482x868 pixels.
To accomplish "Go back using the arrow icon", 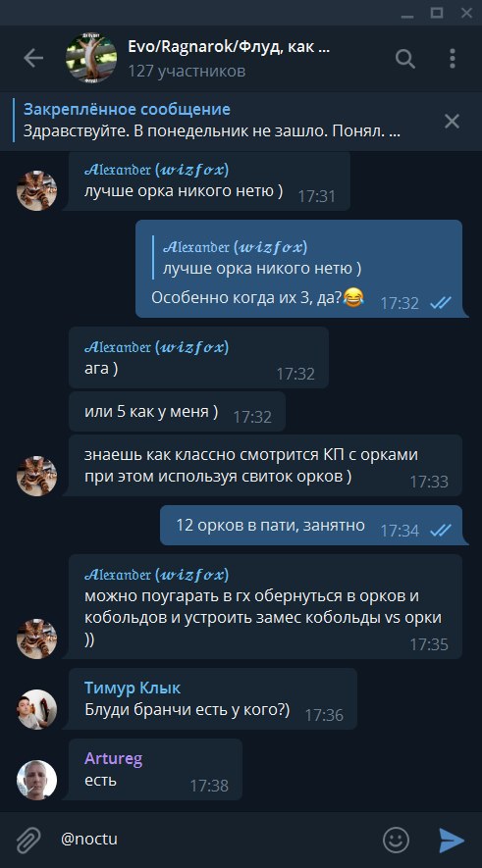I will 33,58.
